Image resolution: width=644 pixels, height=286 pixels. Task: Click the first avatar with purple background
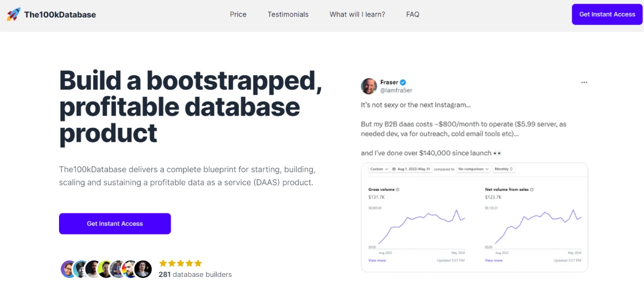[69, 269]
